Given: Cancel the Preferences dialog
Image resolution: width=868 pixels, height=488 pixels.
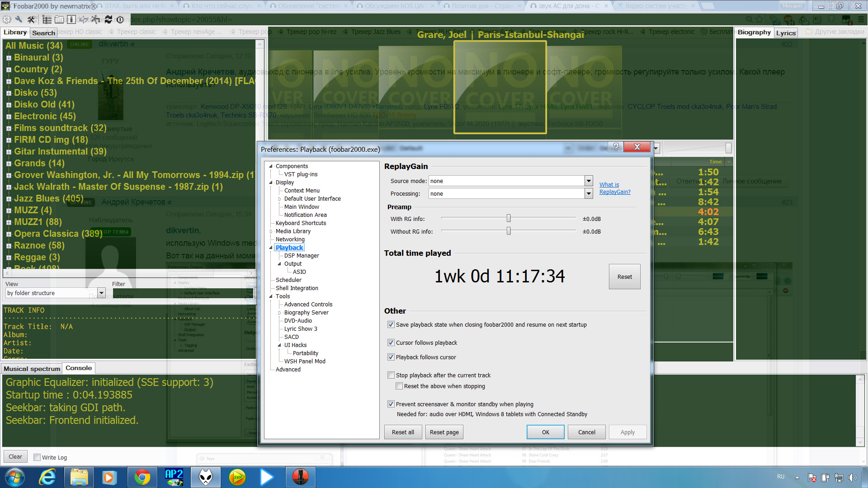Looking at the screenshot, I should 587,432.
